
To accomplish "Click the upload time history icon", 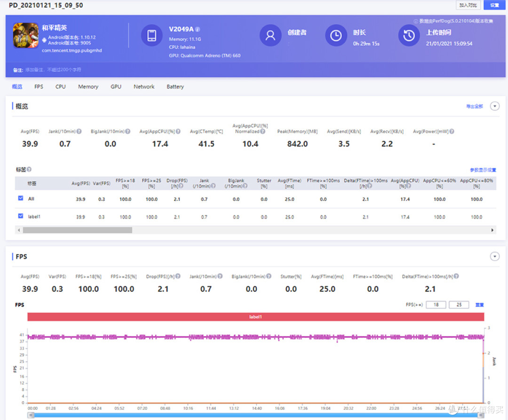I will click(x=409, y=35).
